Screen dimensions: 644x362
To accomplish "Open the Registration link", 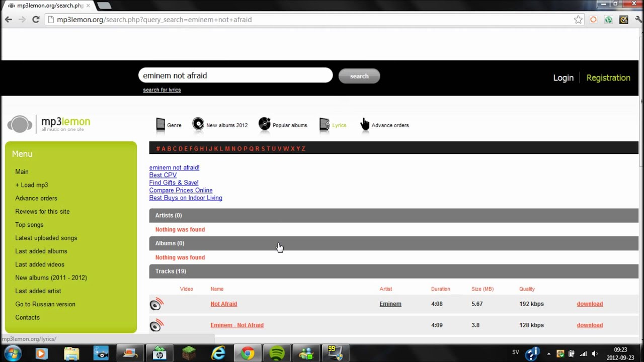I will (608, 78).
